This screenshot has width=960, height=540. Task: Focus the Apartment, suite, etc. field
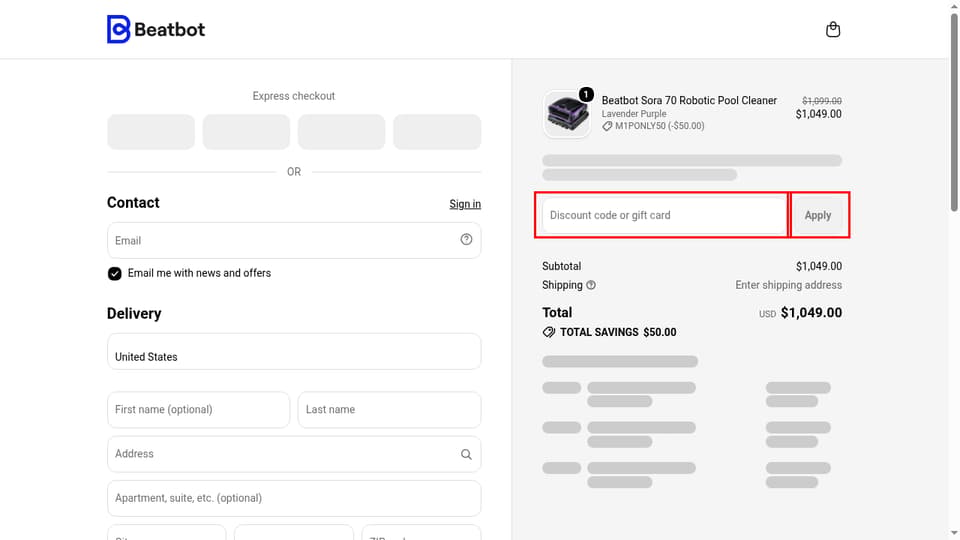(294, 498)
